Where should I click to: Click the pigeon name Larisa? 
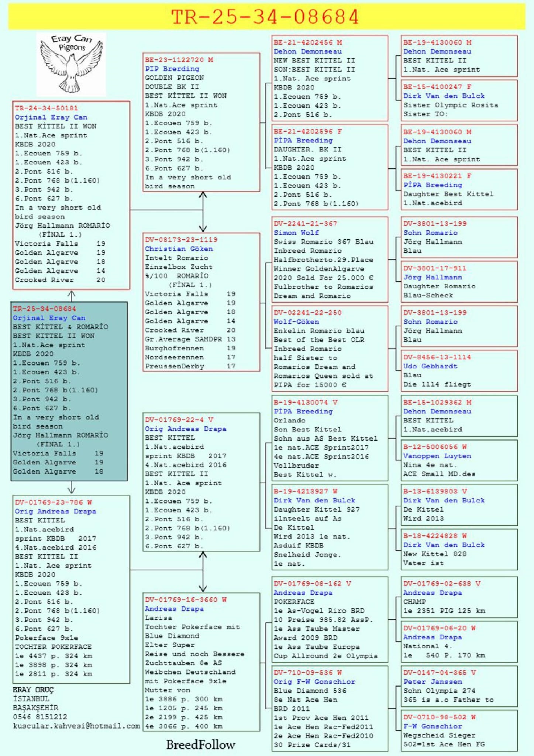click(158, 618)
